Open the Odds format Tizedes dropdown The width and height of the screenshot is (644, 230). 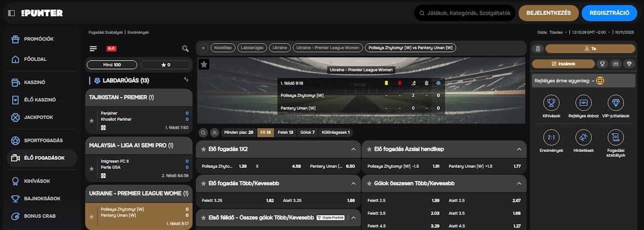pyautogui.click(x=558, y=32)
